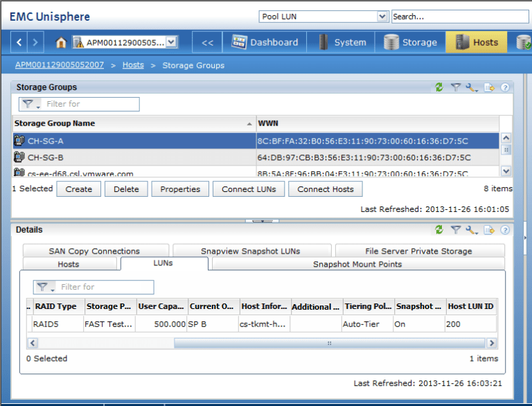This screenshot has height=406, width=532.
Task: Click the export icon in Details header
Action: (489, 230)
